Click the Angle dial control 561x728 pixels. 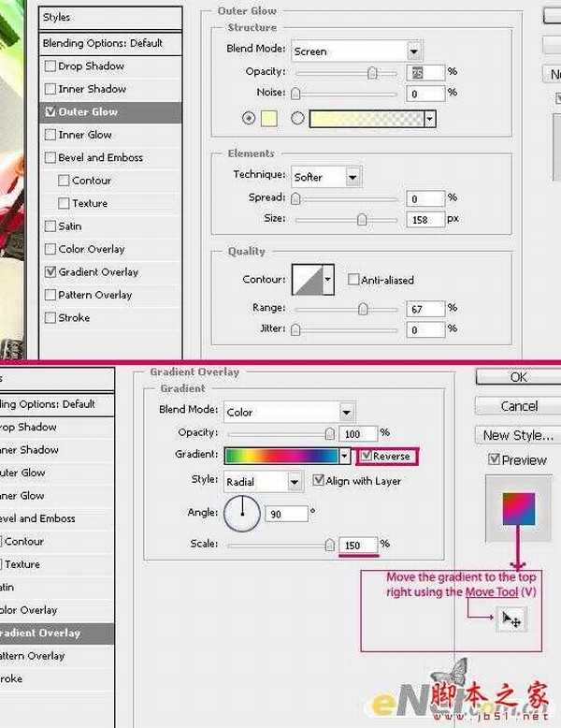coord(240,513)
